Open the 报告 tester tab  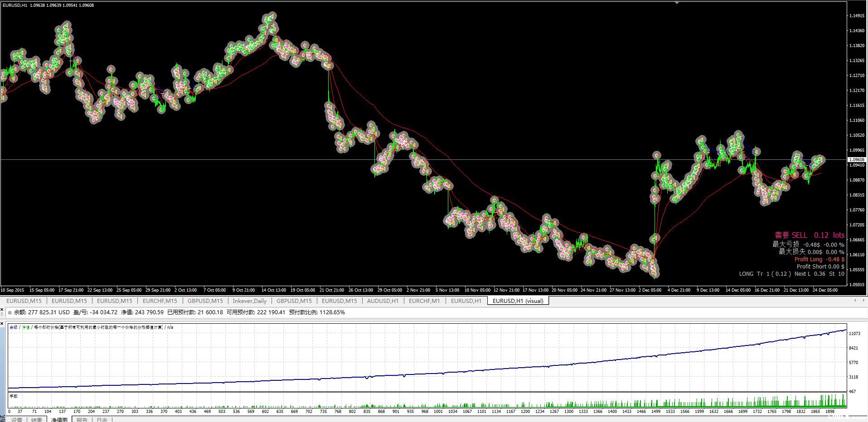82,420
